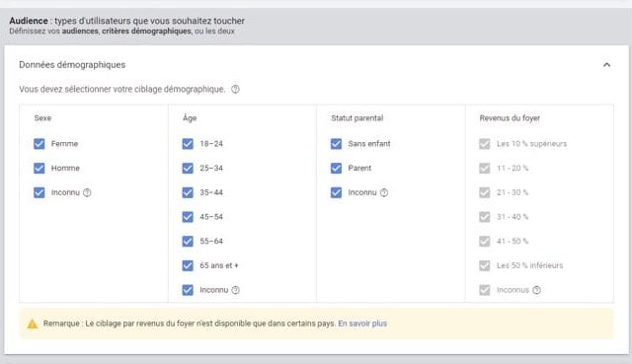Viewport: 632px width, 364px height.
Task: Toggle the Âge Inconnu checkbox
Action: pyautogui.click(x=188, y=290)
